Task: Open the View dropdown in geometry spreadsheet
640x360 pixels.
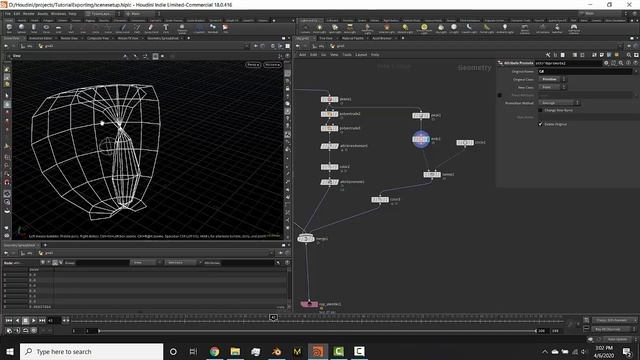Action: point(145,263)
